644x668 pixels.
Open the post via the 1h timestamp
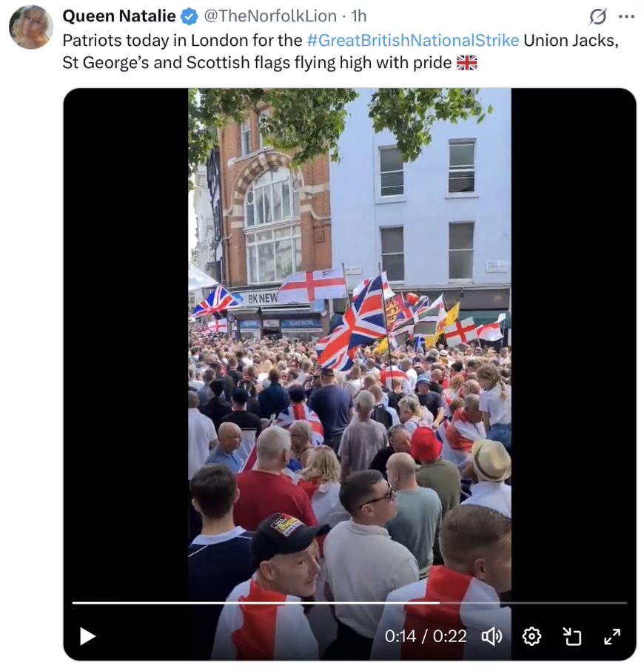[x=358, y=16]
